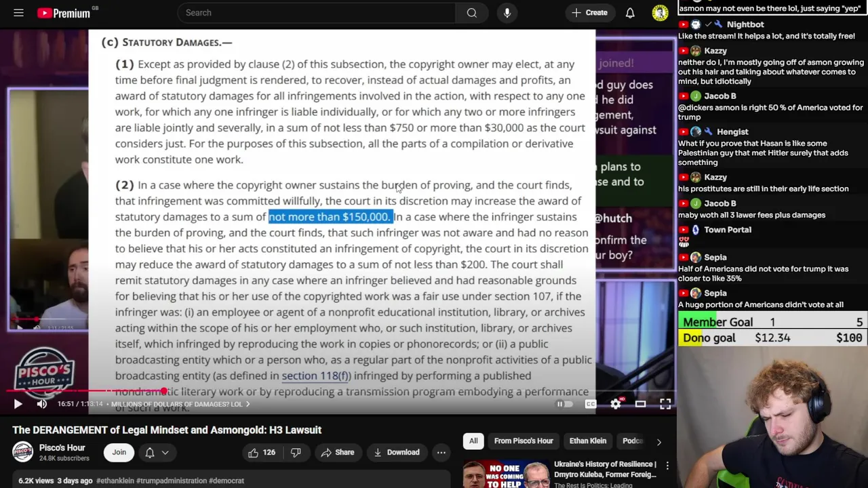
Task: Click '24.8K subscribers' text
Action: tap(64, 458)
